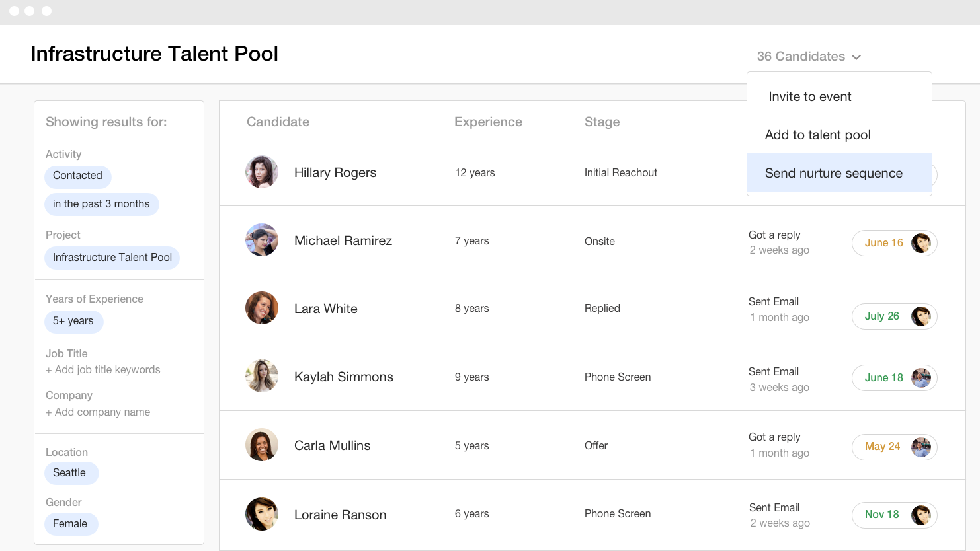
Task: Click Phone Screen stage for Kaylah Simmons
Action: [618, 377]
